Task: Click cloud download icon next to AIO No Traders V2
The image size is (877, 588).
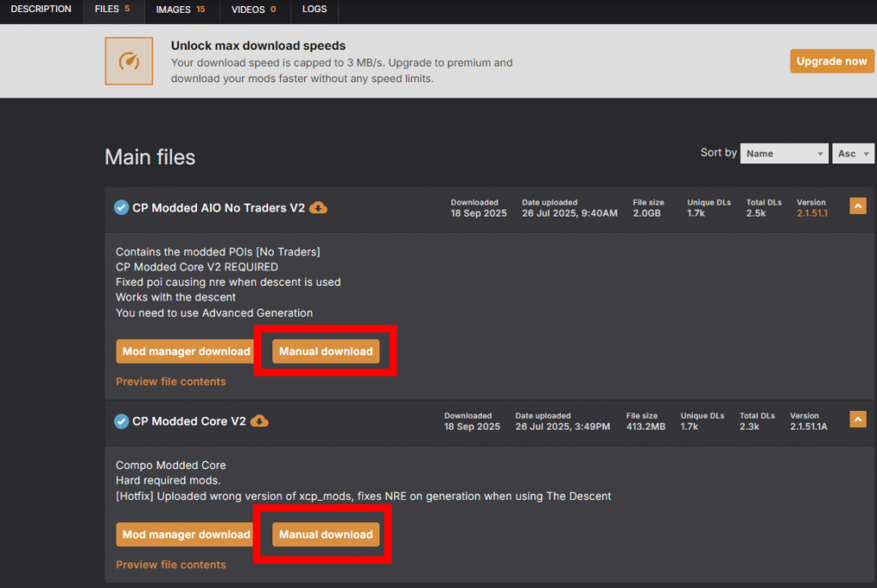Action: (x=318, y=208)
